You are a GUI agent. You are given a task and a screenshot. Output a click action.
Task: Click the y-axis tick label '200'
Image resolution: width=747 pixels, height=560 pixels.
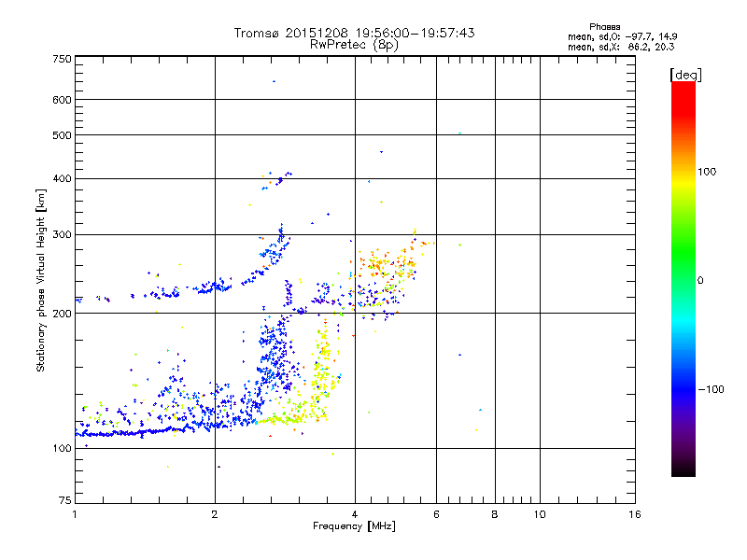(62, 314)
